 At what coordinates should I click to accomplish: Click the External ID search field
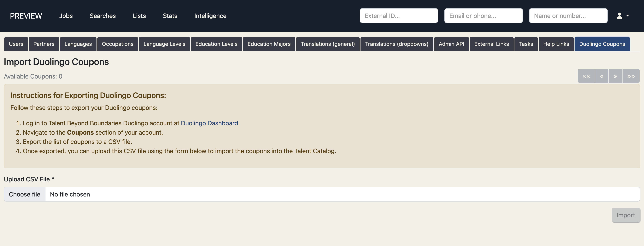[x=399, y=15]
